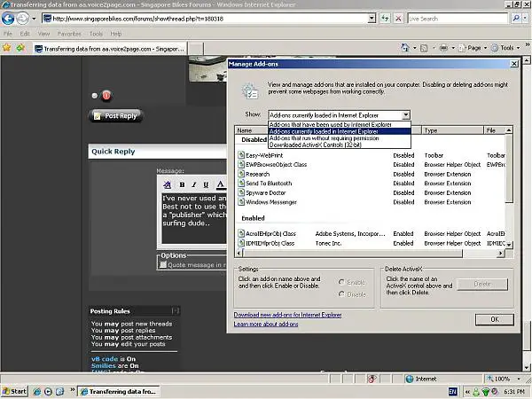
Task: Select Add-ons currently loaded in Internet Explorer
Action: 340,131
